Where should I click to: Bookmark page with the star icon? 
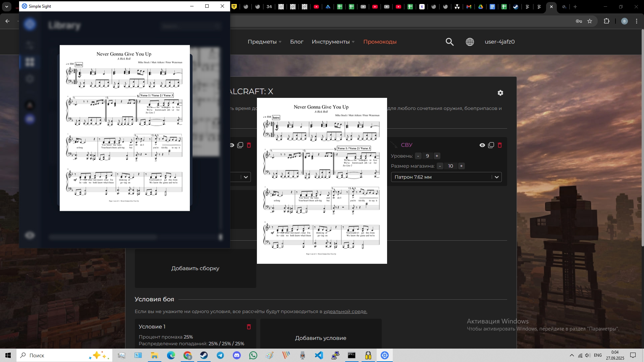tap(590, 21)
